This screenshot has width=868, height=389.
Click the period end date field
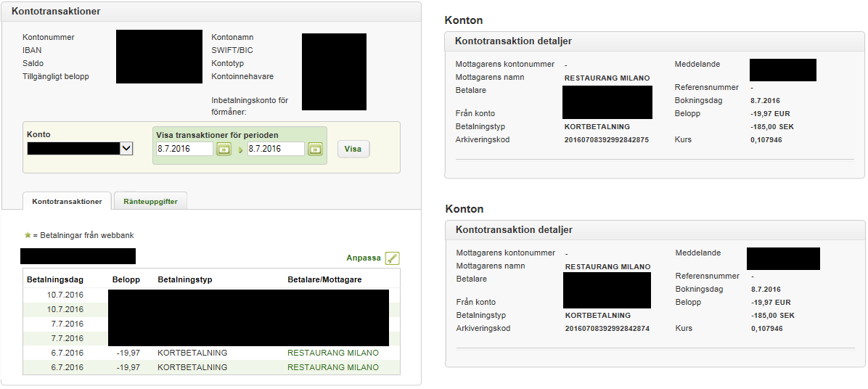click(x=275, y=149)
